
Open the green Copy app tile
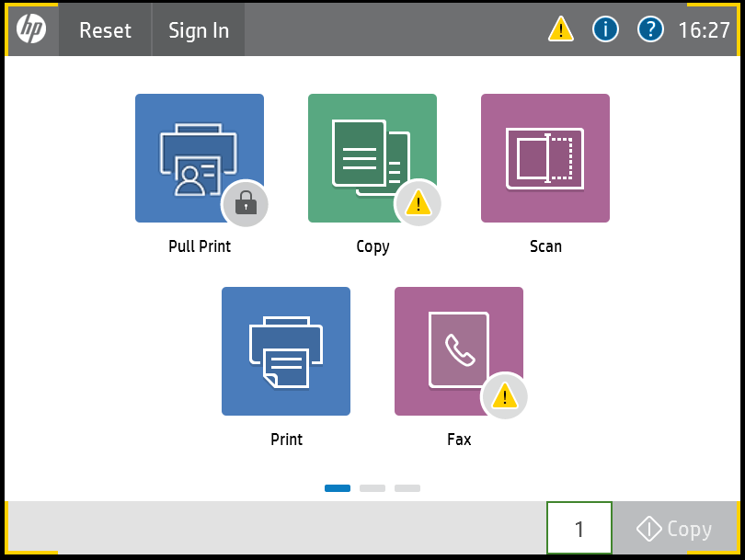372,157
